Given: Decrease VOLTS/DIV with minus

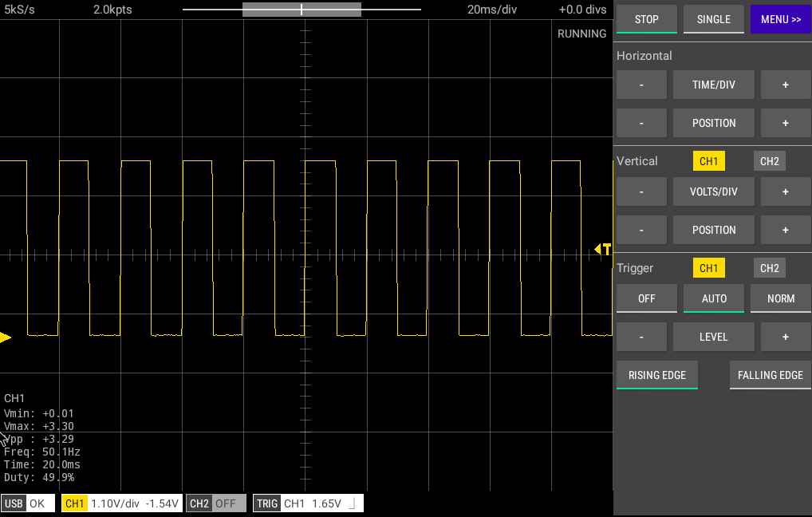Looking at the screenshot, I should (x=641, y=191).
